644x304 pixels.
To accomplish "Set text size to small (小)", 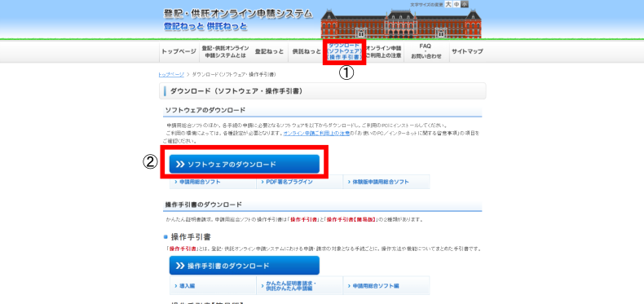I will coord(465,5).
